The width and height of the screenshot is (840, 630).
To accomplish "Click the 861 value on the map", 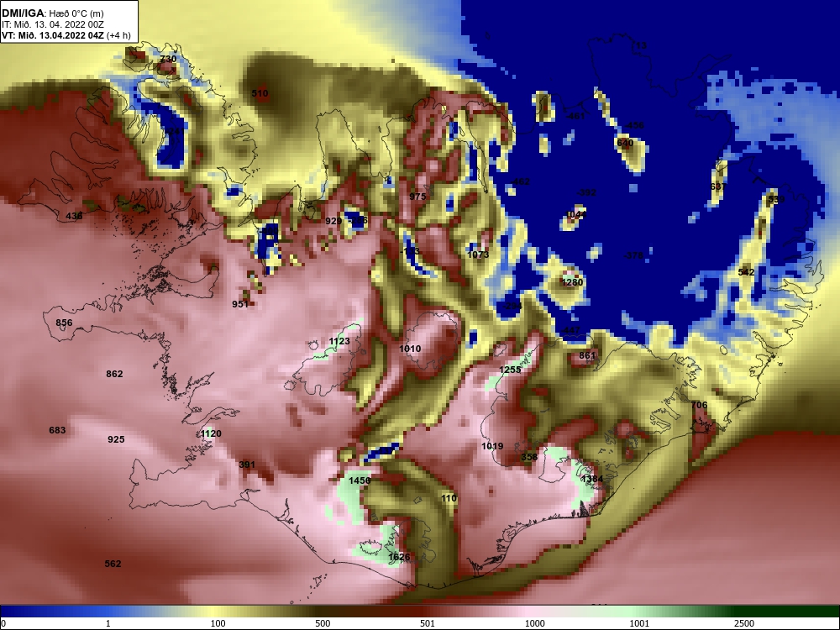I will [587, 355].
